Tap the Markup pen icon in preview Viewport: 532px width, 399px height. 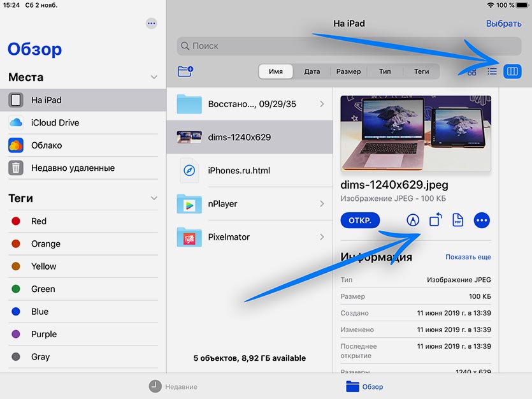413,220
